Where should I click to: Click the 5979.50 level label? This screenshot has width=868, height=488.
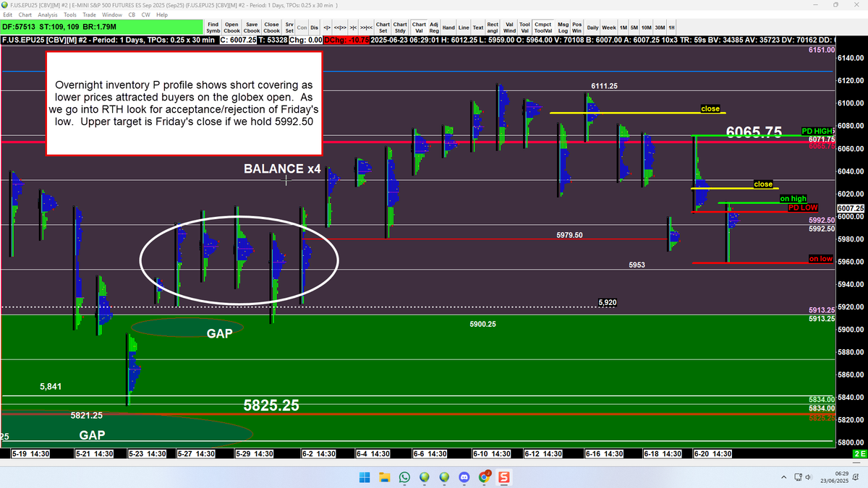[570, 235]
